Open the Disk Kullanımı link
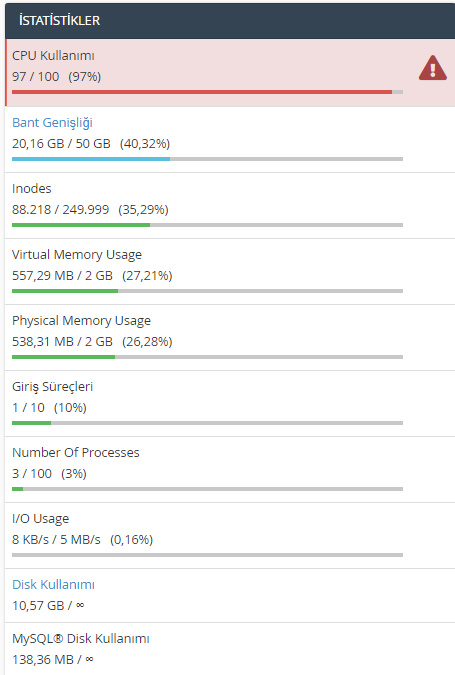This screenshot has height=675, width=455. pos(53,585)
